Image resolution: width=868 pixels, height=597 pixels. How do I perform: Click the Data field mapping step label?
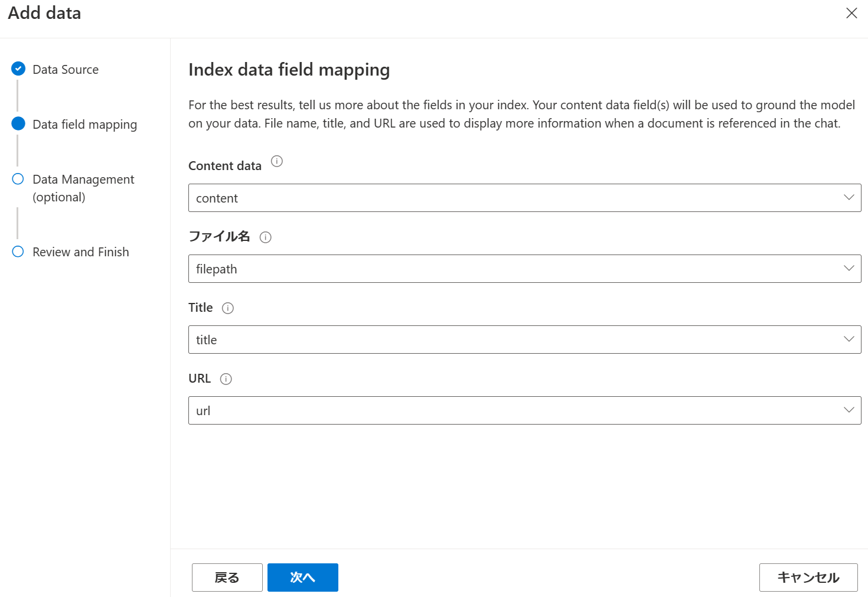[85, 125]
